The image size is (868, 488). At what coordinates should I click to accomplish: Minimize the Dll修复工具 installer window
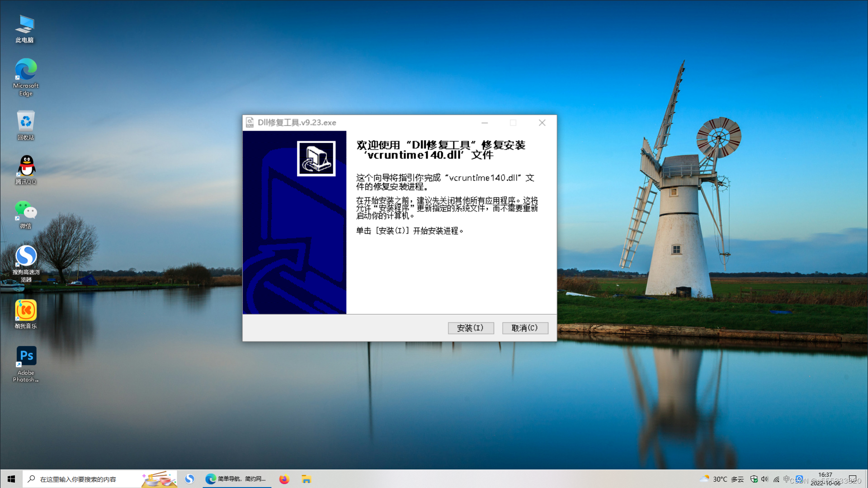coord(485,123)
